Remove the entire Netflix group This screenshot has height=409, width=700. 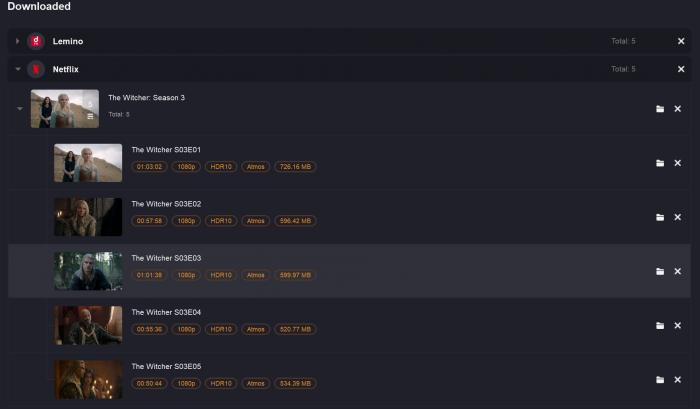point(681,69)
